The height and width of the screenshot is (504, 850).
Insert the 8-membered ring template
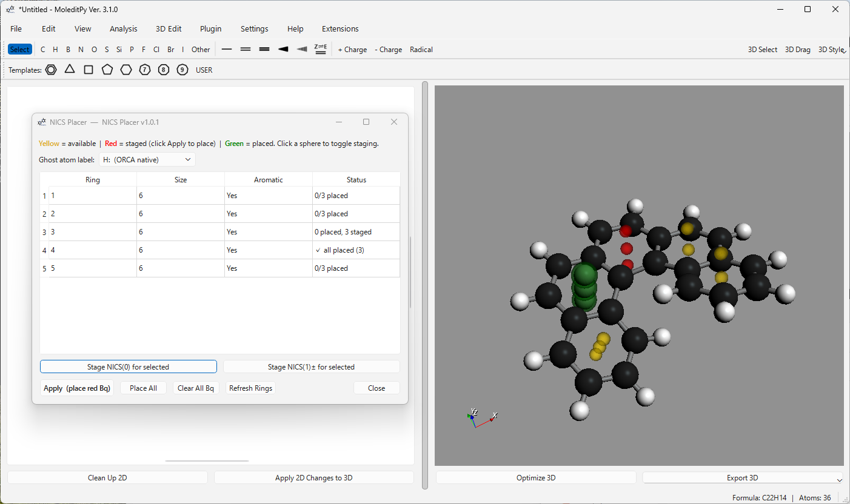(x=164, y=70)
